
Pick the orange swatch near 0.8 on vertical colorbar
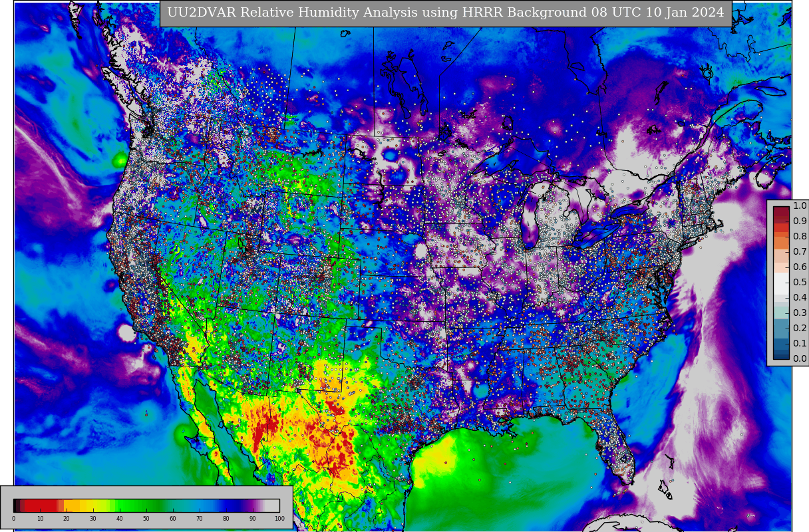[x=781, y=243]
